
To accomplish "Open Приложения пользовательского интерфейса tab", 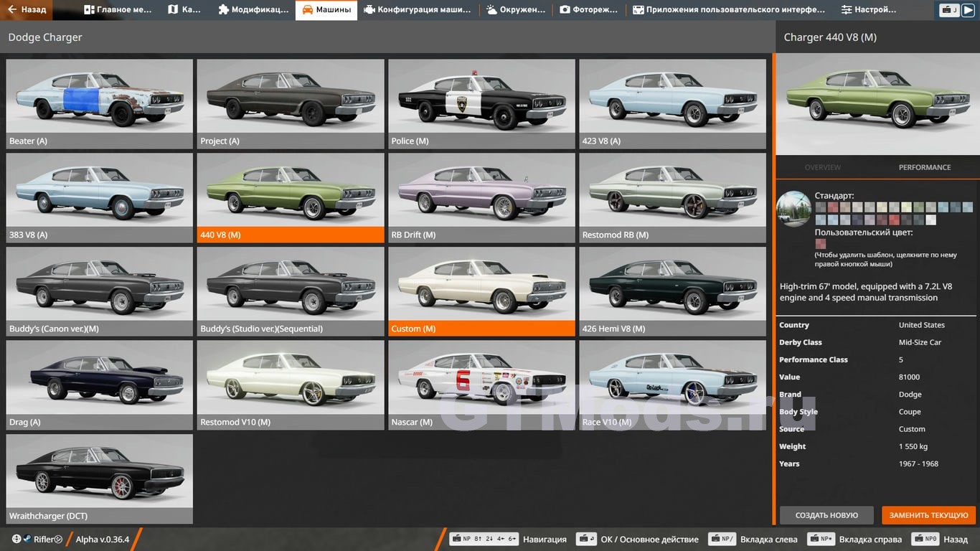I will [728, 10].
